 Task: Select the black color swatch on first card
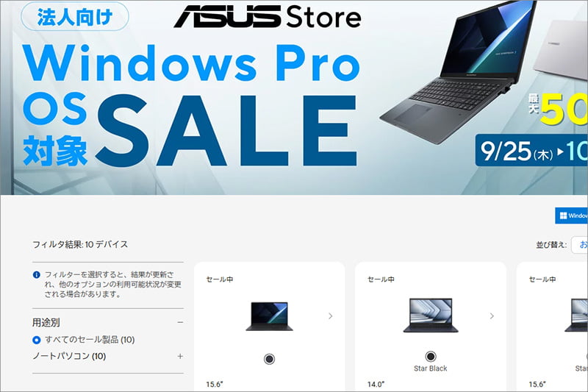click(x=269, y=359)
